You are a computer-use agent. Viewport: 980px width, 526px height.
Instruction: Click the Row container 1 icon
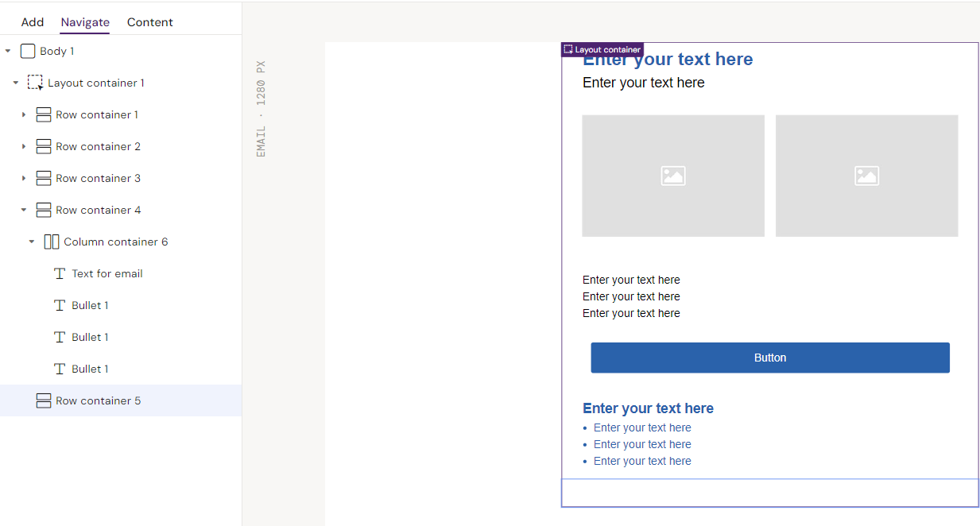click(44, 114)
